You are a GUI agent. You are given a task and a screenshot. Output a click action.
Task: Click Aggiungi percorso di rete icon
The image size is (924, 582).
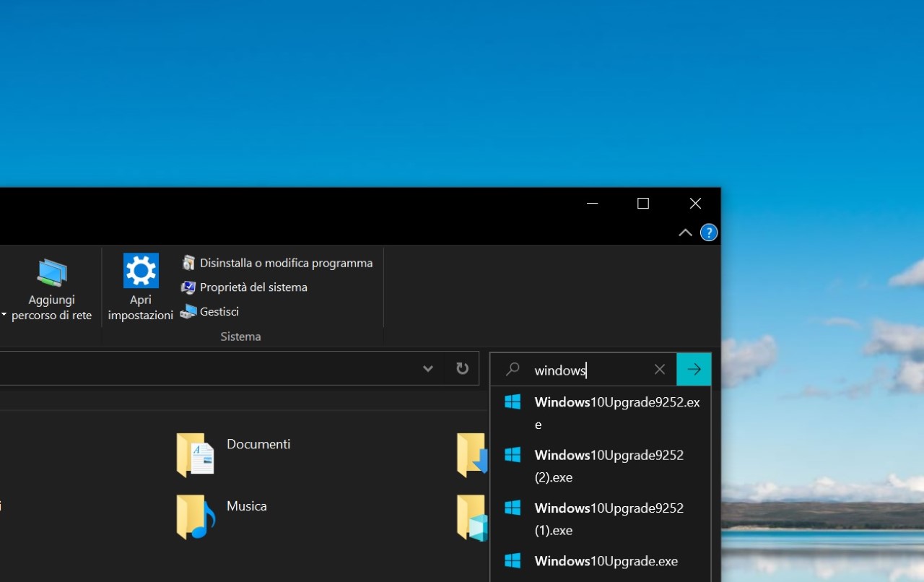pyautogui.click(x=52, y=274)
